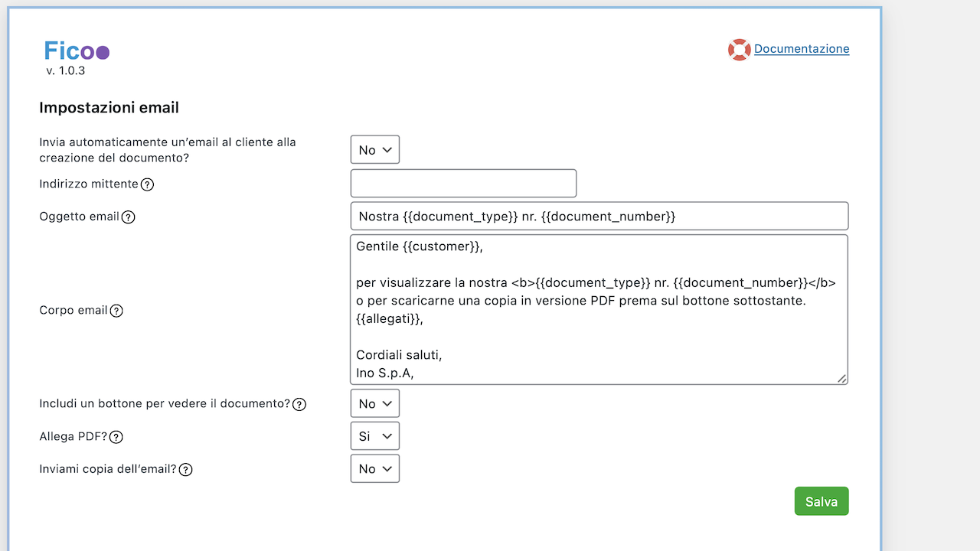
Task: Click help icon for Inviami copia dell'email
Action: coord(185,469)
